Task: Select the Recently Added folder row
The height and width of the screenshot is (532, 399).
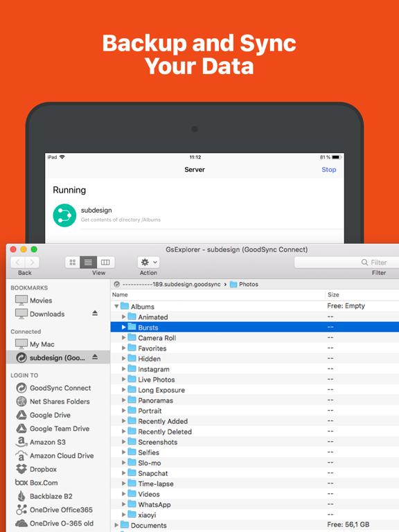Action: 255,421
